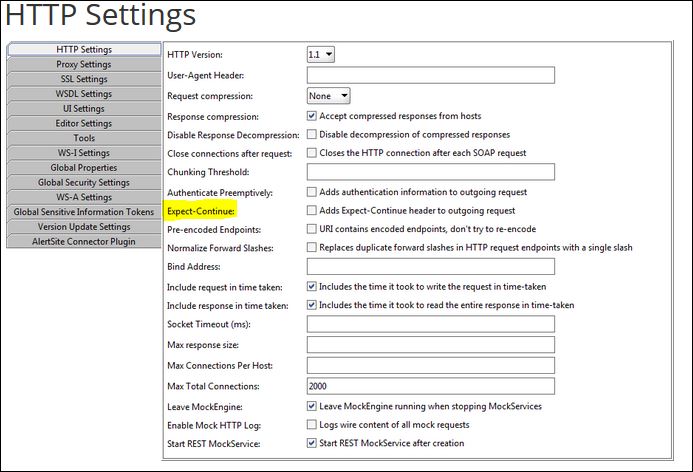Click the User-Agent Header text field
693x472 pixels.
[430, 75]
